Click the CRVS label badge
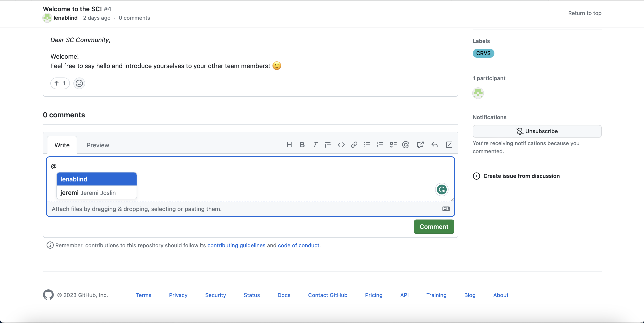 tap(483, 53)
